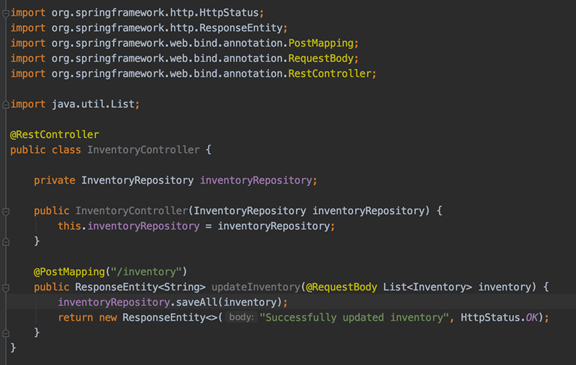This screenshot has height=365, width=576.
Task: Click the "/inventory" string literal
Action: click(x=146, y=272)
